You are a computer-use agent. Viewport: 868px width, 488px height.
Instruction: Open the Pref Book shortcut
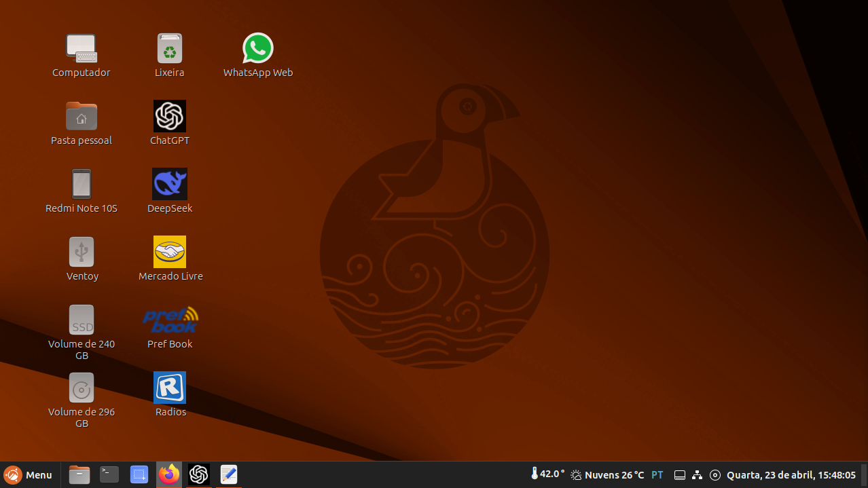point(170,320)
